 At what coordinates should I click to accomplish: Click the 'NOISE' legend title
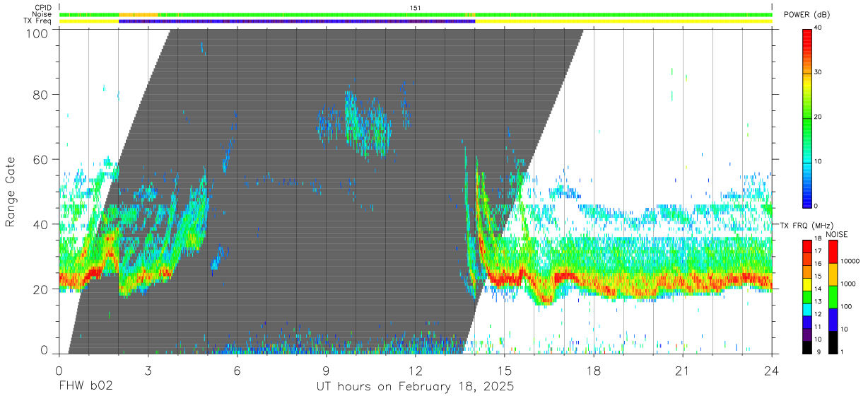(837, 234)
